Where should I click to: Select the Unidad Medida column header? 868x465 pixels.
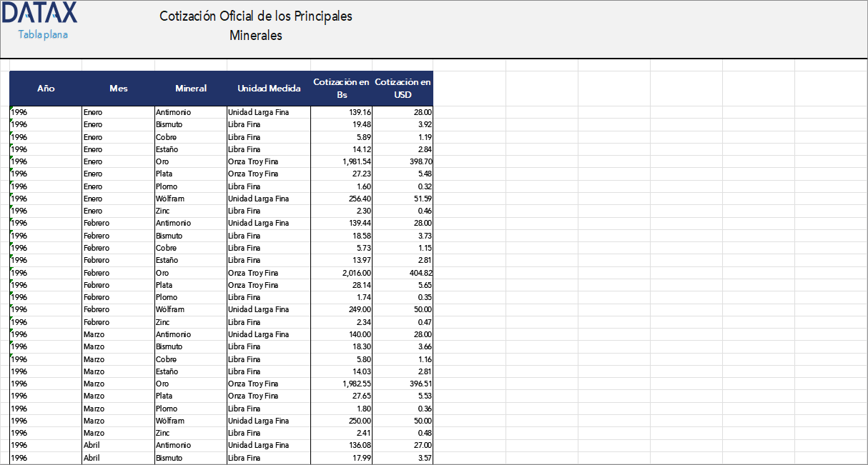pos(267,88)
